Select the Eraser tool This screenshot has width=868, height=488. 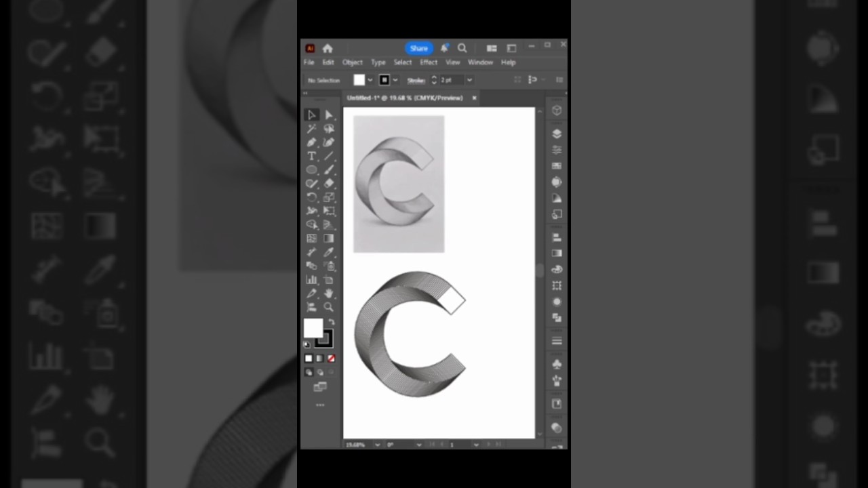(329, 184)
